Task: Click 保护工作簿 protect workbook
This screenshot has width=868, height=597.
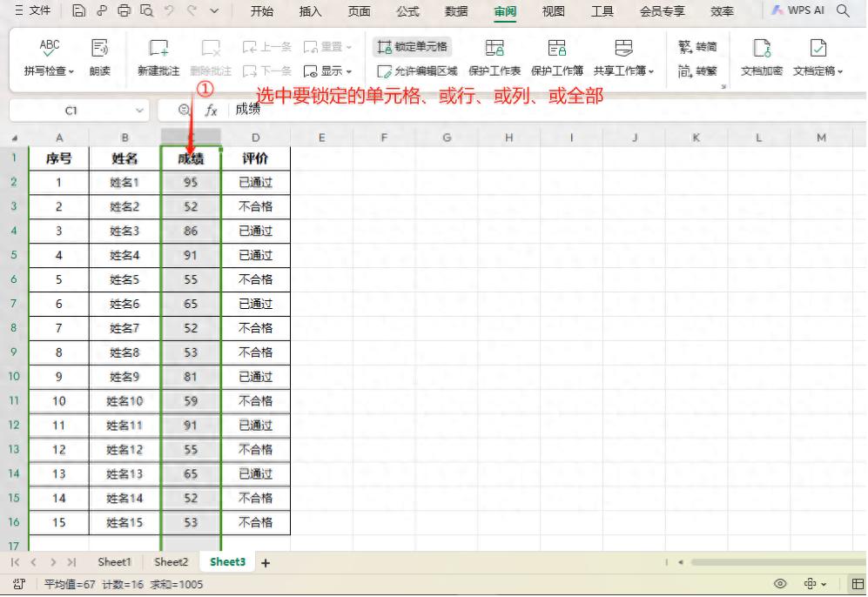Action: (x=557, y=57)
